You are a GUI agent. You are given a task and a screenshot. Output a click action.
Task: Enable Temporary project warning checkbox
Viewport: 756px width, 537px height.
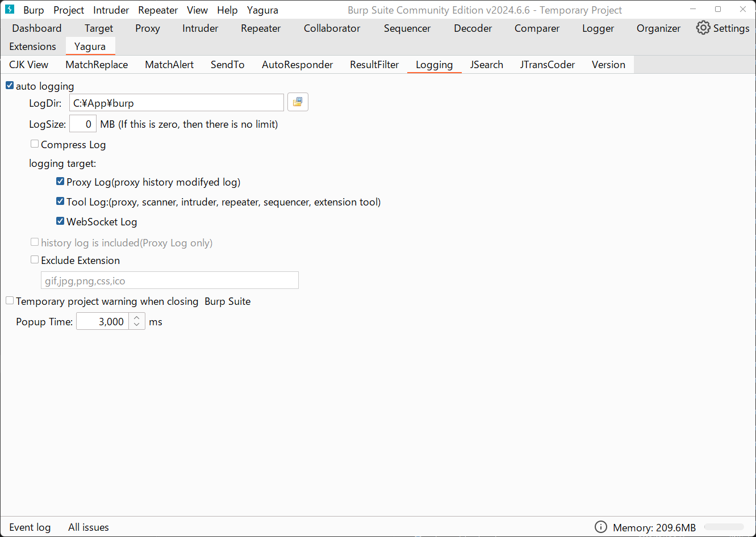(10, 300)
